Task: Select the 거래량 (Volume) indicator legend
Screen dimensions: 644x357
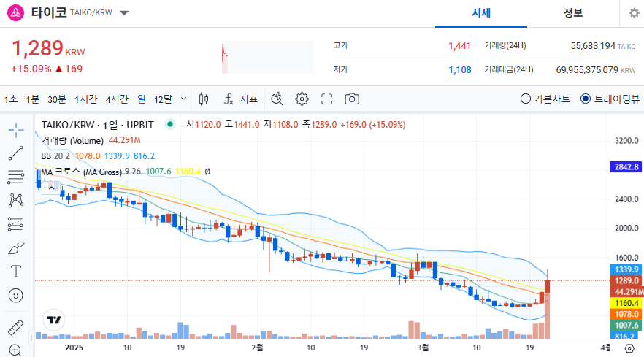Action: [x=72, y=140]
